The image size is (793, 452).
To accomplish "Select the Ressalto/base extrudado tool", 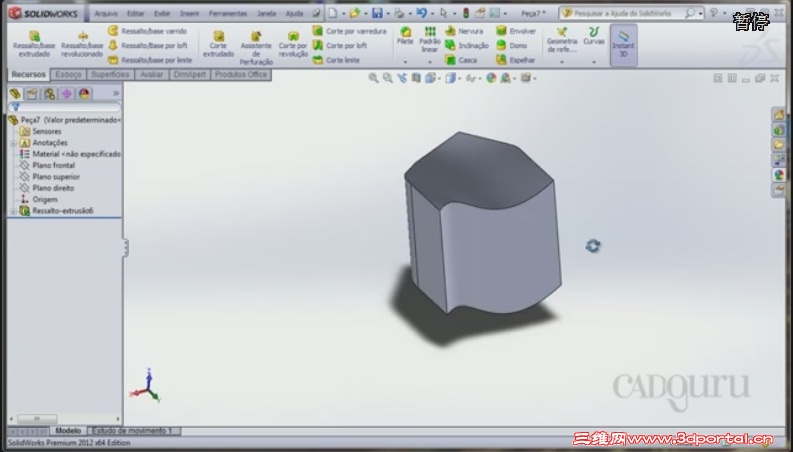I will click(34, 44).
